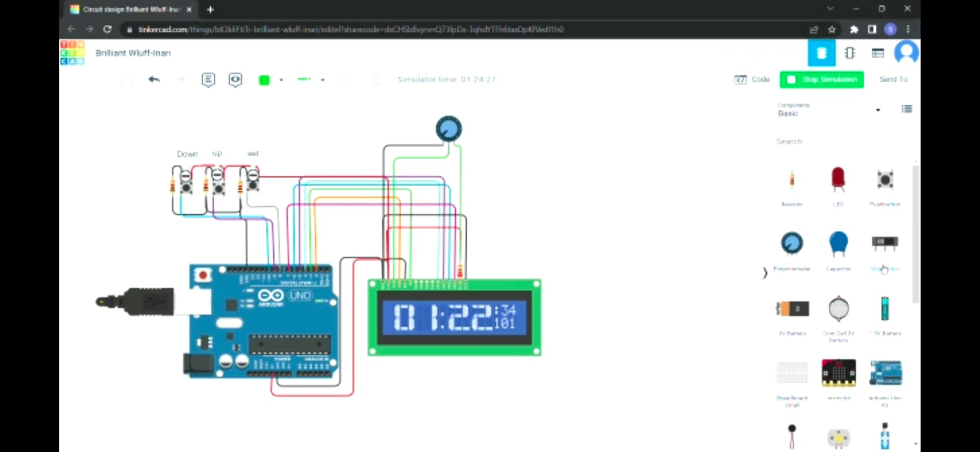Image resolution: width=980 pixels, height=452 pixels.
Task: Reload the browser page
Action: [107, 29]
